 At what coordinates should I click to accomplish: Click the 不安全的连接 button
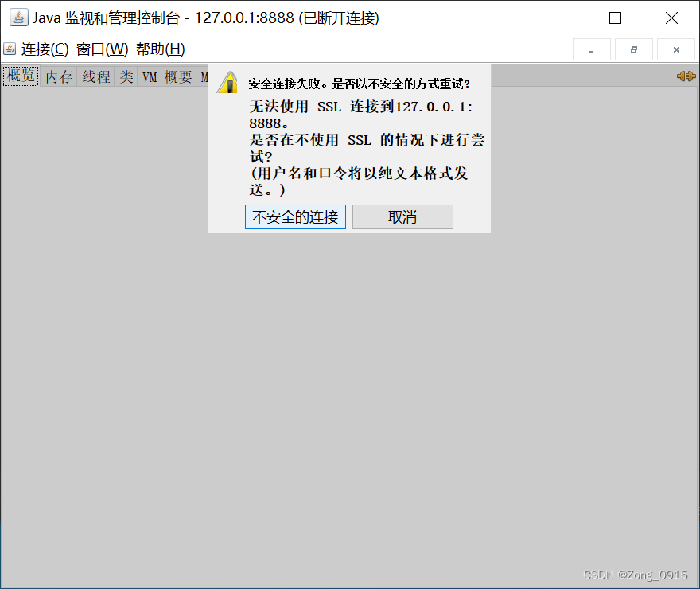click(295, 216)
